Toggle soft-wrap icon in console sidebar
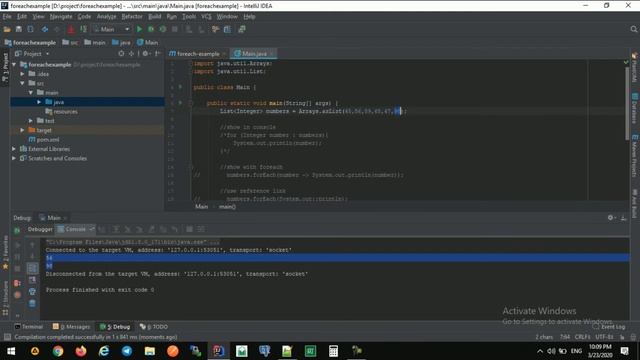Image resolution: width=640 pixels, height=360 pixels. pos(32,268)
